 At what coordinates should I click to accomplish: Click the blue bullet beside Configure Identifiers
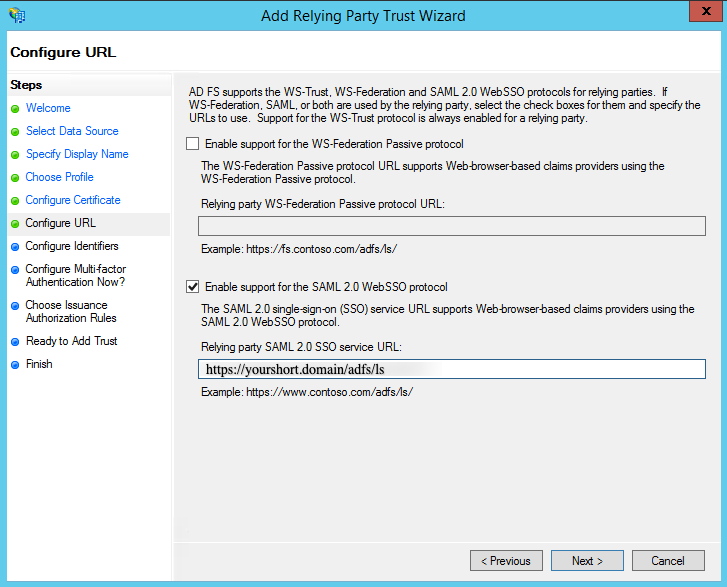(x=15, y=247)
